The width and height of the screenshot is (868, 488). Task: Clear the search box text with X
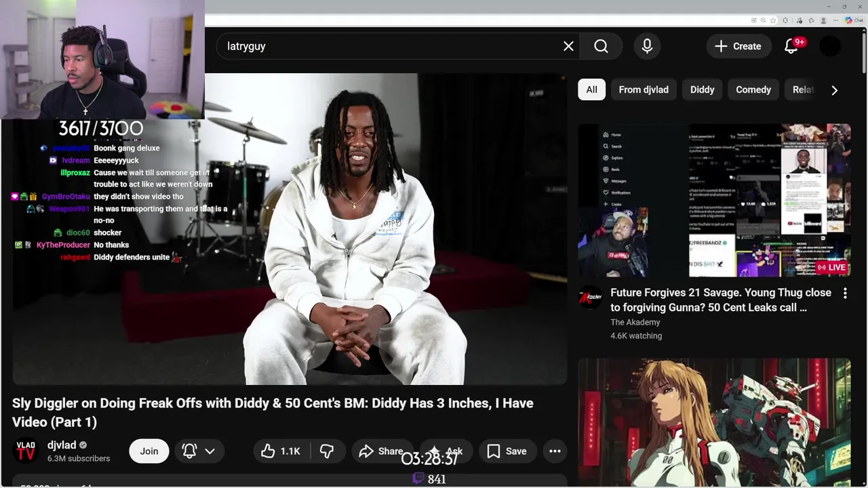tap(568, 46)
